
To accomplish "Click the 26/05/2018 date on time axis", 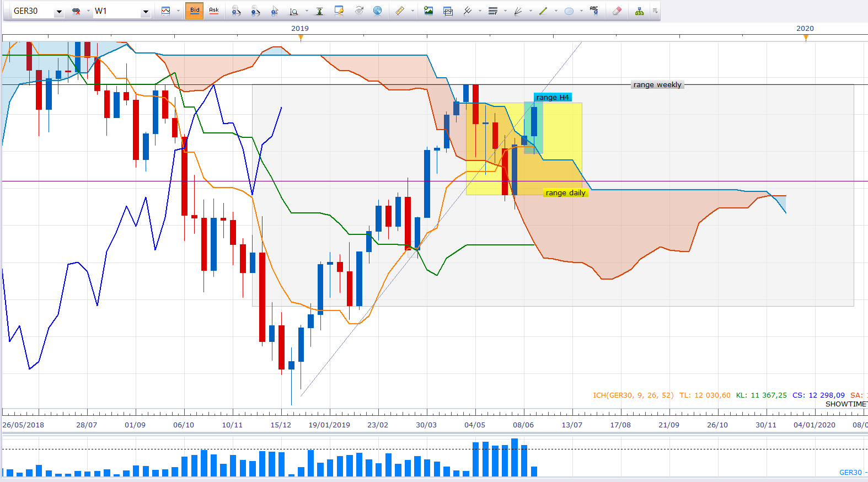I will click(23, 425).
